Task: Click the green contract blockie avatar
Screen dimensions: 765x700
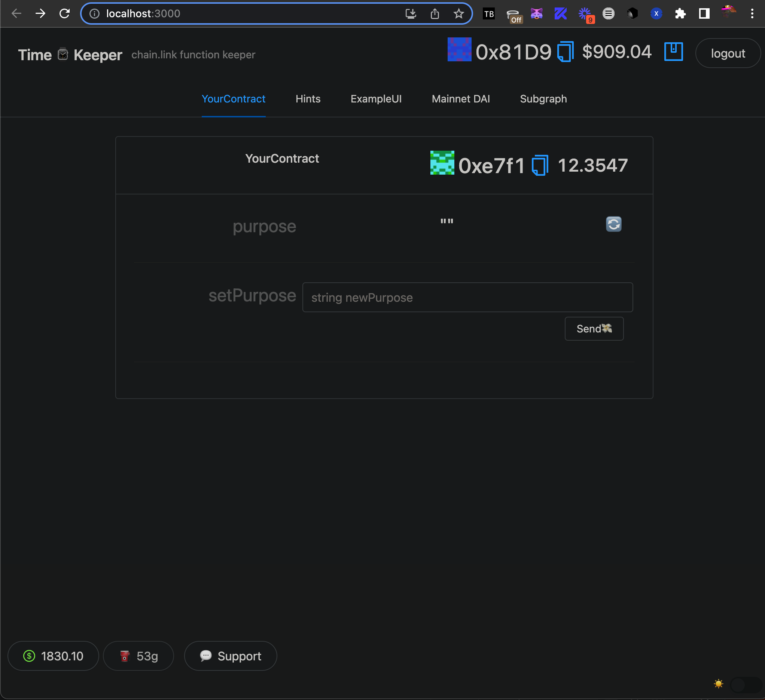Action: point(442,163)
